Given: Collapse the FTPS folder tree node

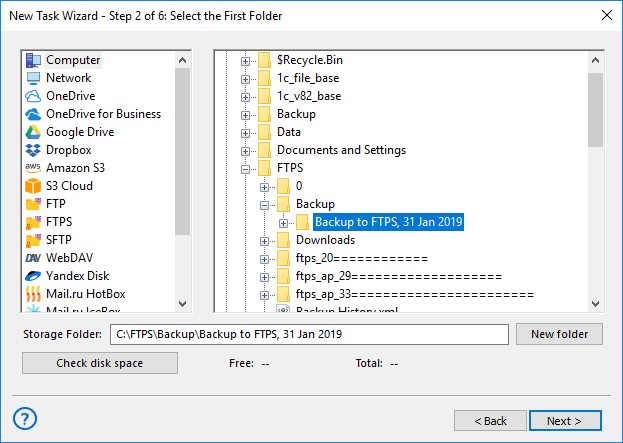Looking at the screenshot, I should [x=246, y=169].
